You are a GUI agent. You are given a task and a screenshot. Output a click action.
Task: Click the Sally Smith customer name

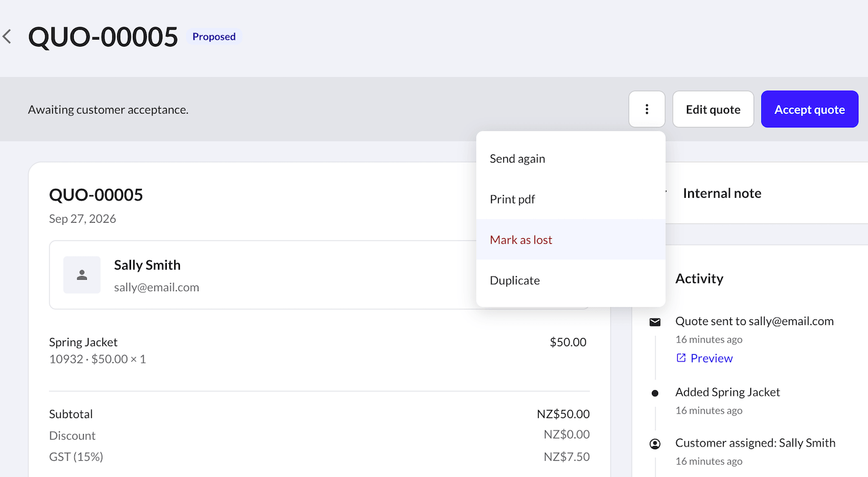click(x=147, y=265)
